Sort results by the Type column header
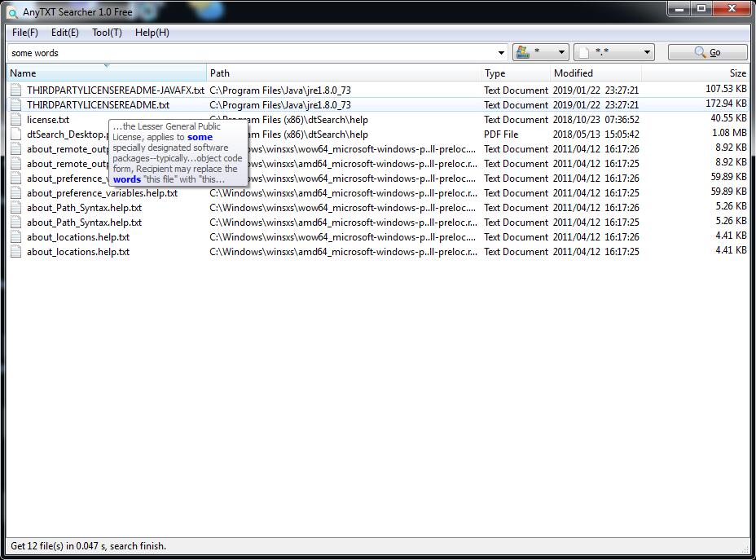This screenshot has width=756, height=560. pos(516,73)
